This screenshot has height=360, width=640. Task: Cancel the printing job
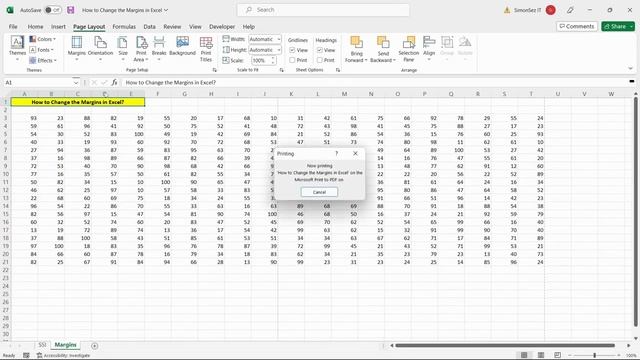coord(319,192)
